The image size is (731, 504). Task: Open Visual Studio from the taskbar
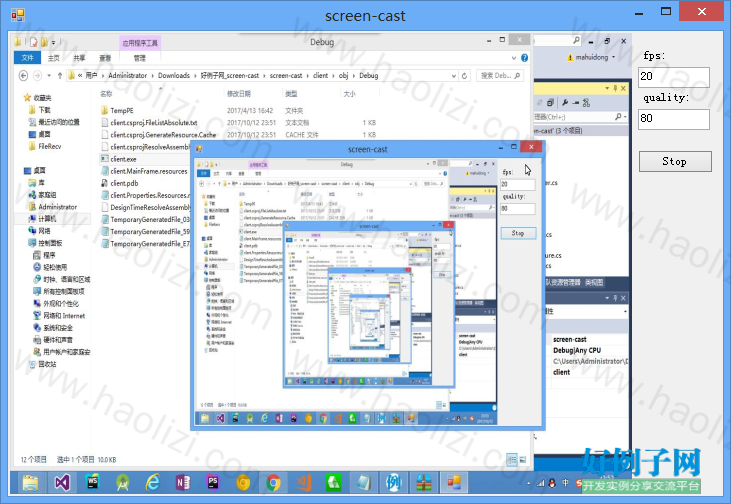click(x=62, y=483)
